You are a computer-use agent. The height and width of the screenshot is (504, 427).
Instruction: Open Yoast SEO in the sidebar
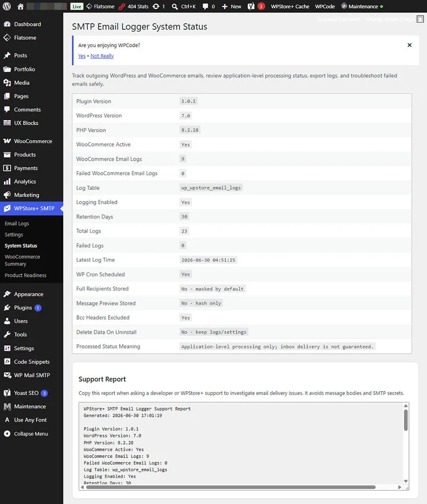31,393
